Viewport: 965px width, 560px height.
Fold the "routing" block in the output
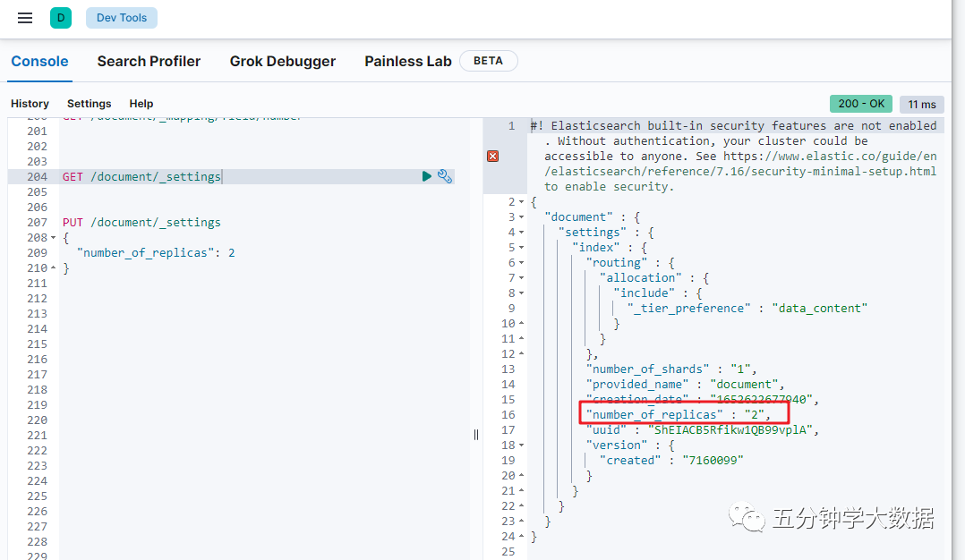[x=522, y=263]
